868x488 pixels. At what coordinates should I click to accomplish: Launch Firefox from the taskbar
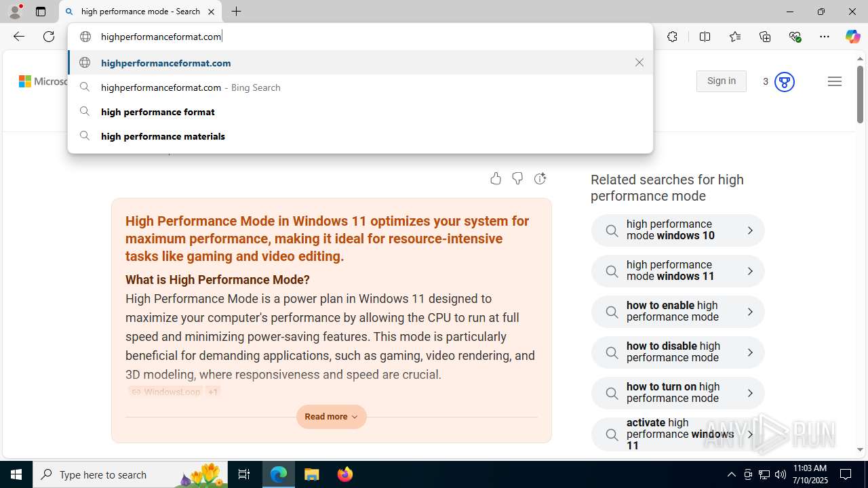pos(345,474)
